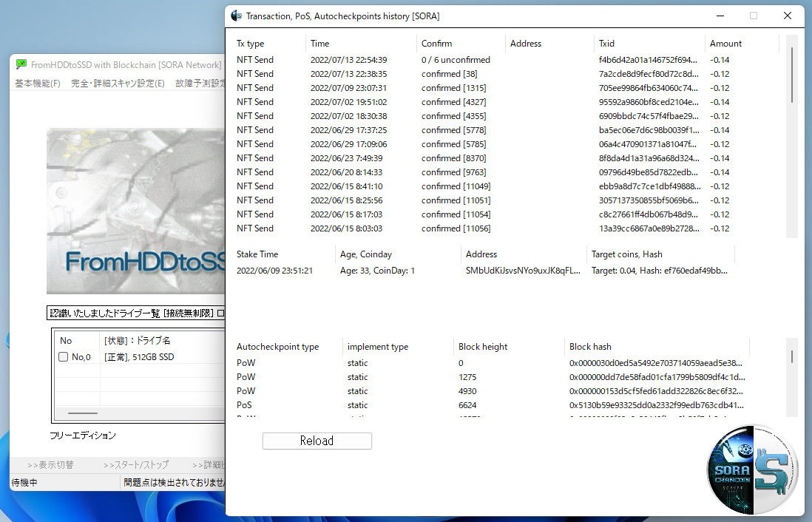Viewport: 812px width, 522px height.
Task: Click the [状態]：ドライブ名 column header
Action: 138,340
